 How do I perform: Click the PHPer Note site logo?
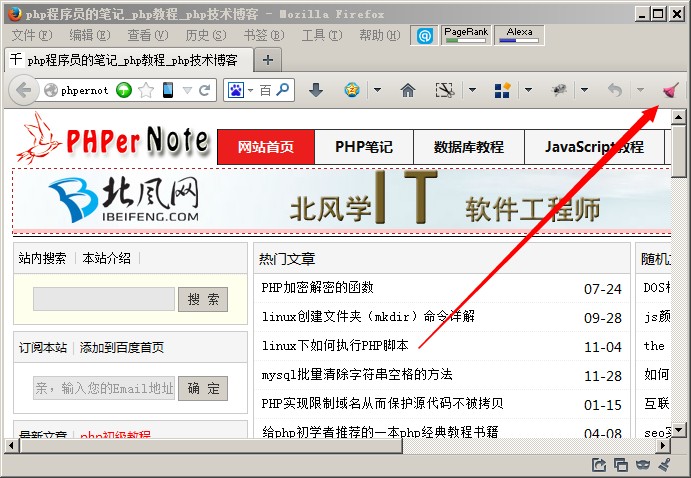[112, 138]
